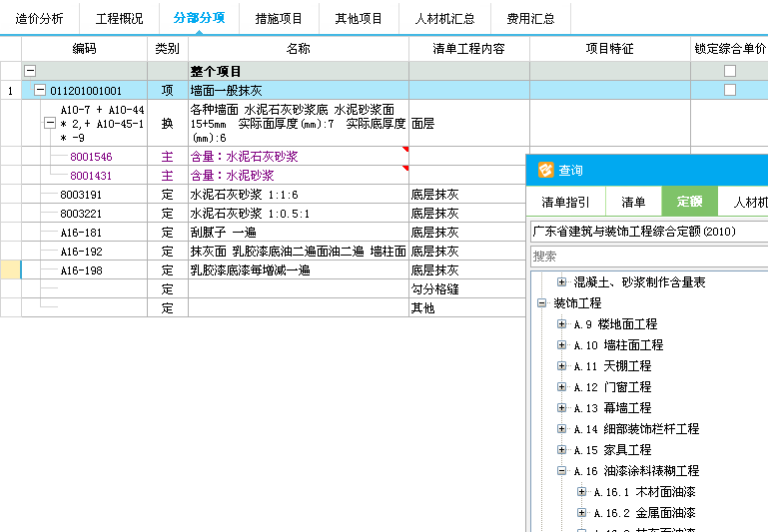Select tree item A.15 家具工程
Viewport: 768px width, 532px height.
(612, 450)
